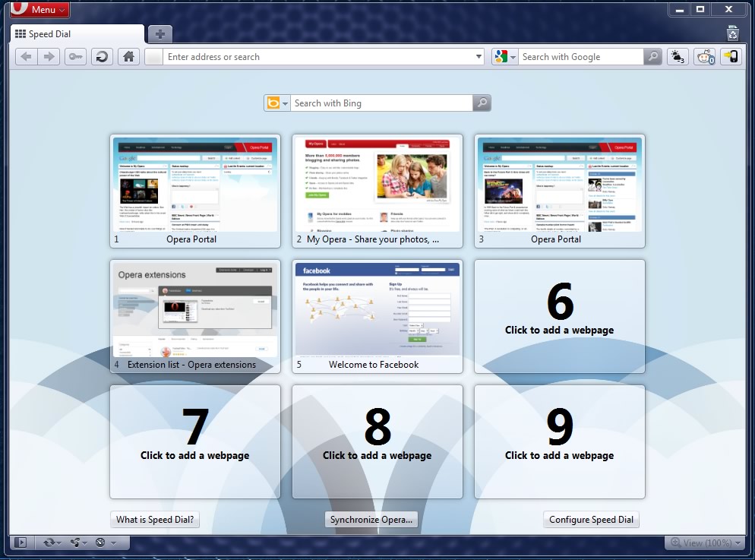The height and width of the screenshot is (560, 755).
Task: Click the What is Speed Dial? button
Action: click(x=155, y=520)
